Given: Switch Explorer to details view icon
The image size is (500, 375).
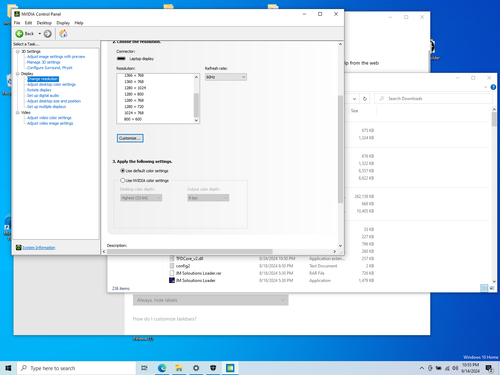Looking at the screenshot, I should (484, 288).
